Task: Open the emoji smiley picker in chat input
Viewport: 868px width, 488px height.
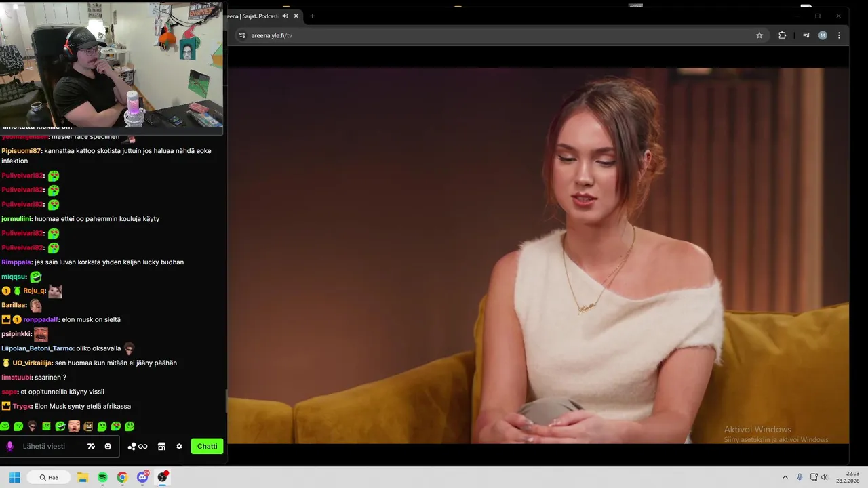Action: coord(108,446)
